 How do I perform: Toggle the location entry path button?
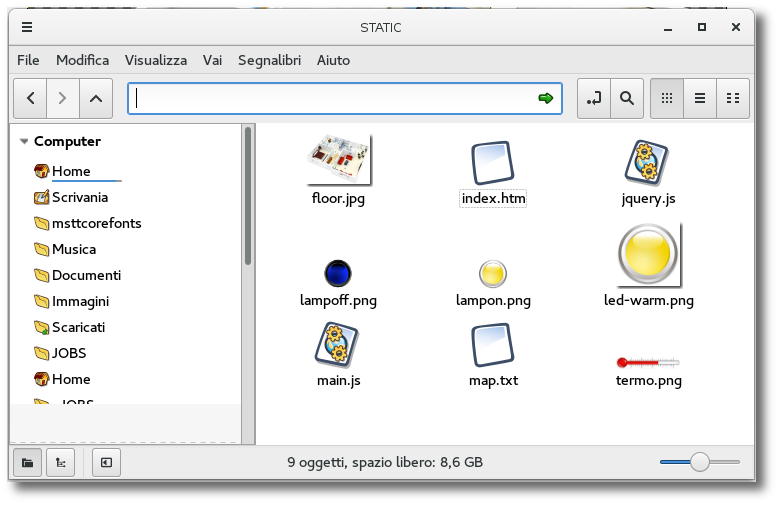coord(594,98)
